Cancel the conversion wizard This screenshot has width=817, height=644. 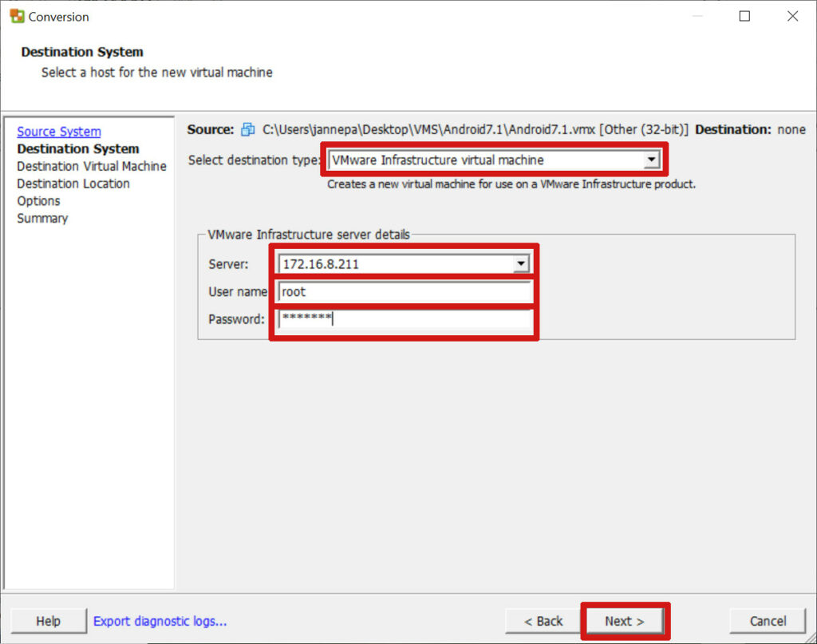(768, 621)
